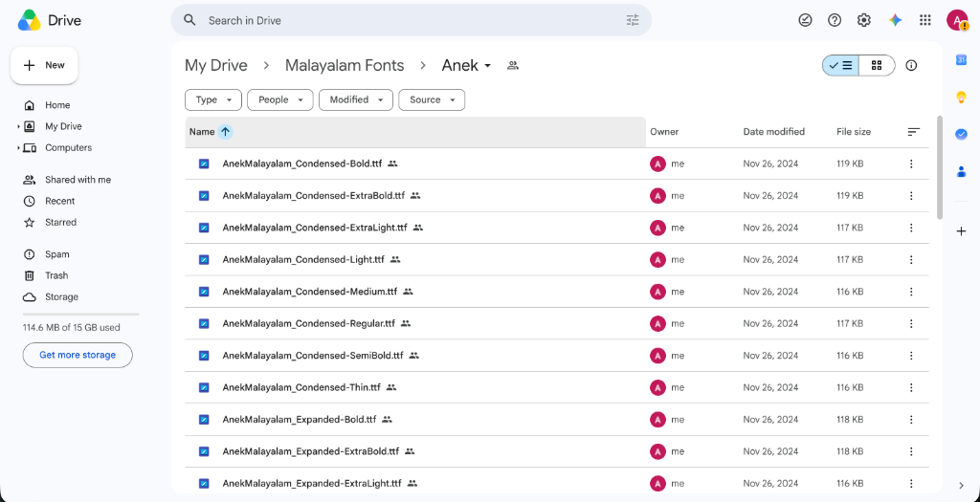Click the Get add-ons plus icon

click(x=961, y=231)
